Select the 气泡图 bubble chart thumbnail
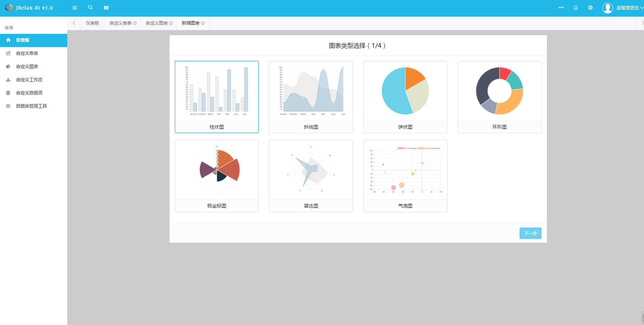Screen dimensions: 644x325 405,170
